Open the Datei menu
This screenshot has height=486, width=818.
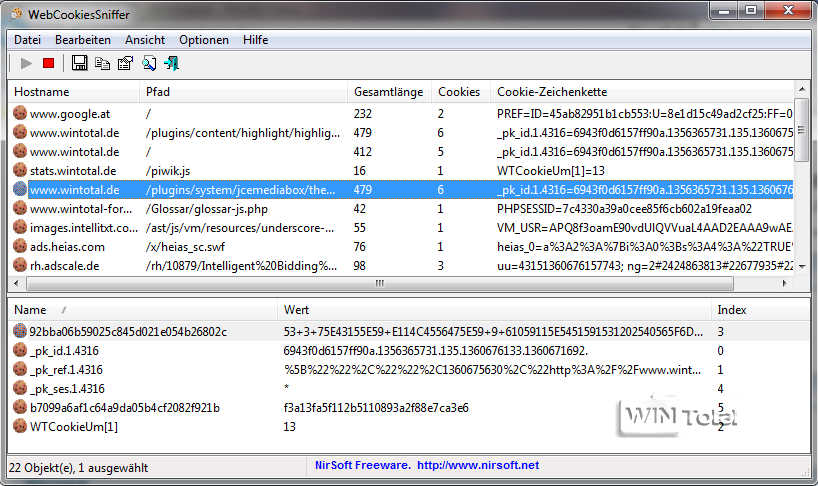(27, 40)
